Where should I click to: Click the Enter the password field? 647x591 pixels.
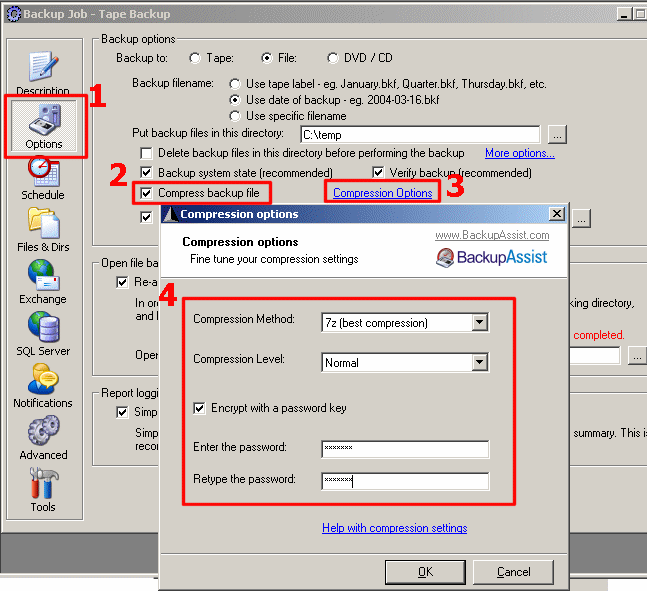click(x=405, y=449)
